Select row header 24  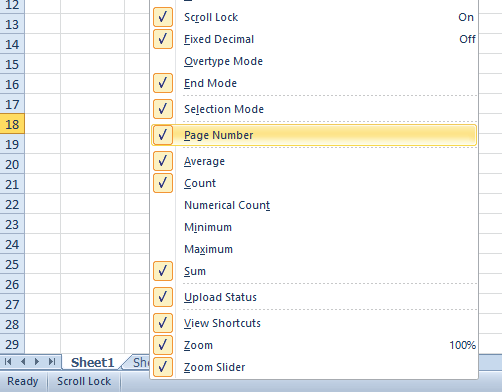pos(12,244)
